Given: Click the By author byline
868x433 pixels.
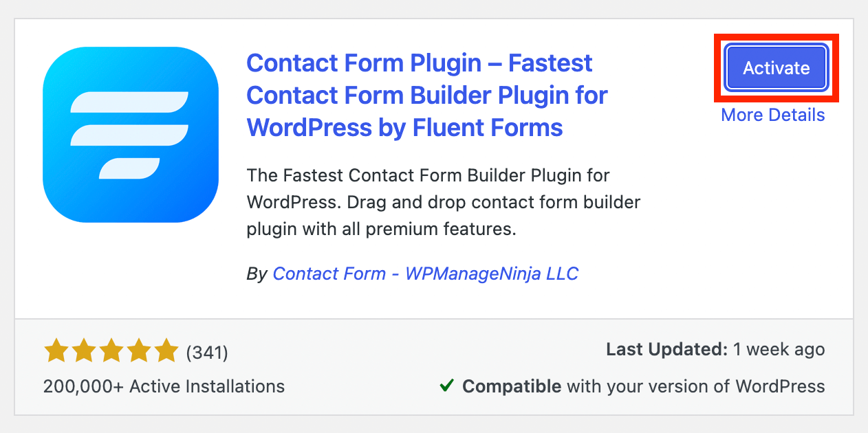Looking at the screenshot, I should coord(257,273).
